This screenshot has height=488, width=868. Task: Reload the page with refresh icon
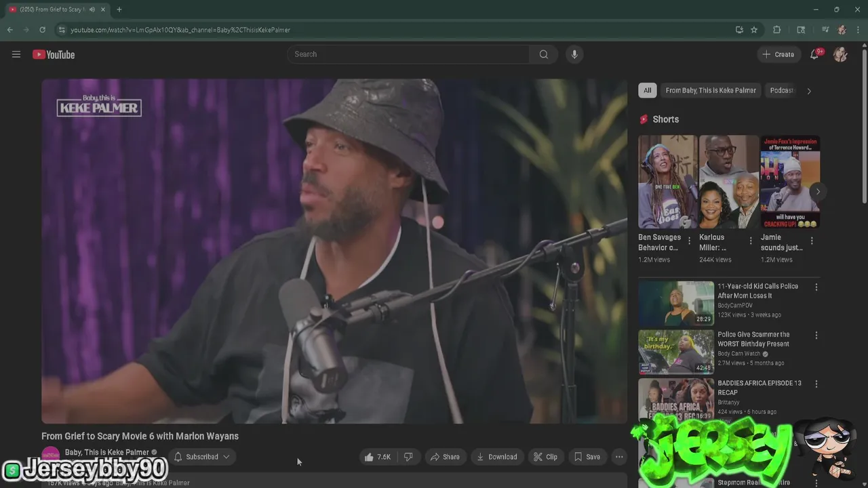tap(42, 30)
